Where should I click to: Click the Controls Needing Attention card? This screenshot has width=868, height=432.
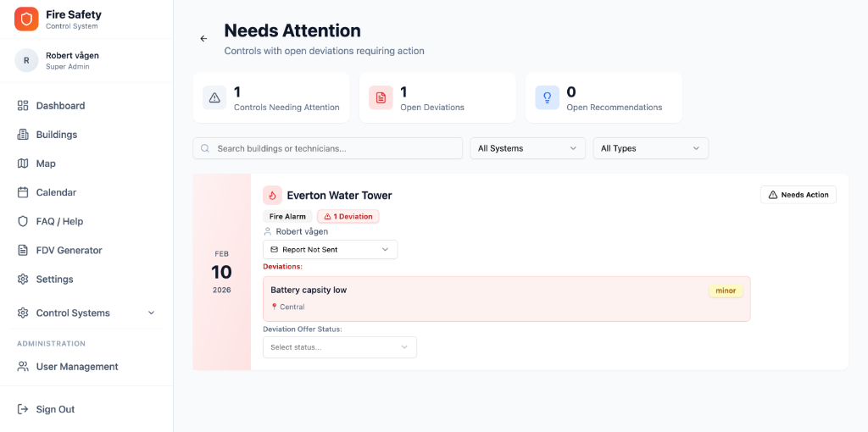coord(271,97)
